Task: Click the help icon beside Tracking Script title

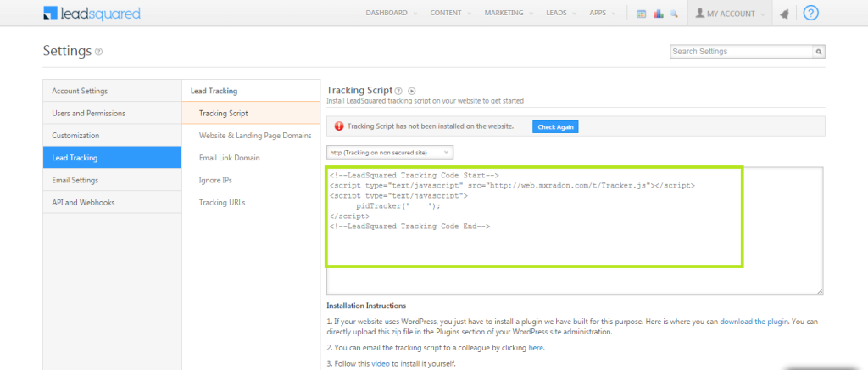Action: click(x=398, y=91)
